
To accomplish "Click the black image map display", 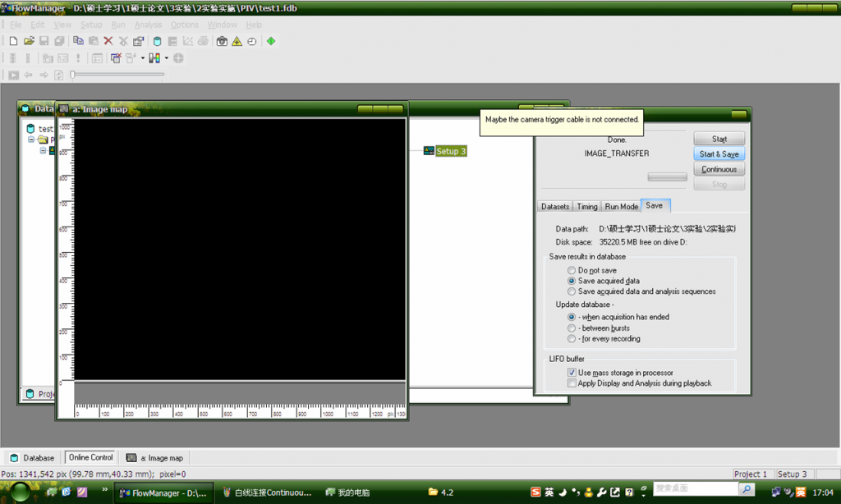I will pos(240,250).
